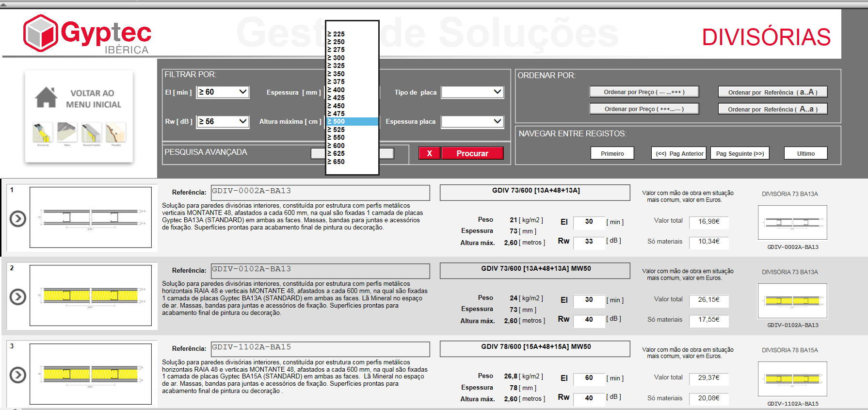
Task: Click record 3 large section drawing
Action: click(91, 374)
